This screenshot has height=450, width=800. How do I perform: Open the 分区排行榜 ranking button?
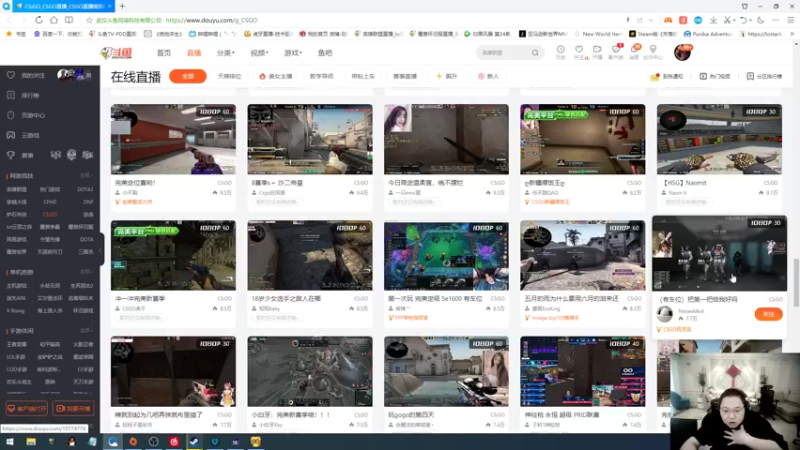tap(764, 76)
